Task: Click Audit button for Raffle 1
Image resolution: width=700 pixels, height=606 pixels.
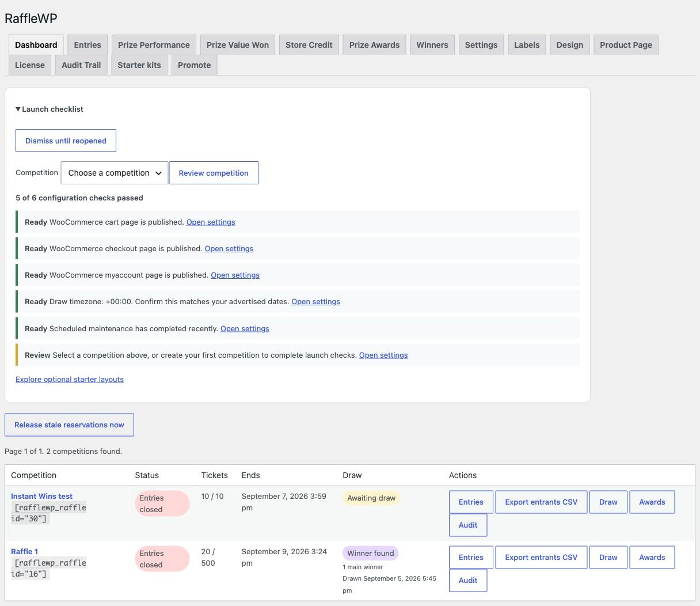Action: [x=468, y=580]
